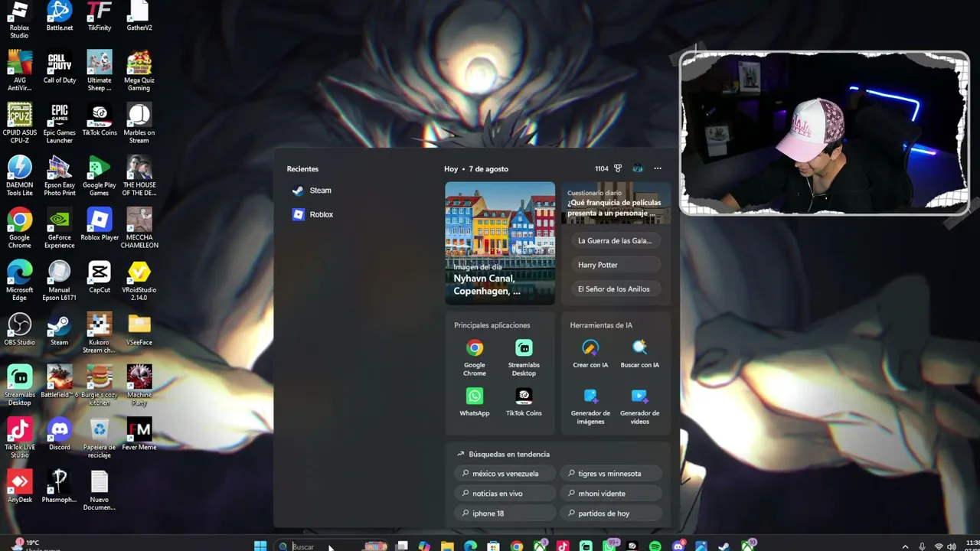Open Spotify from the taskbar
Image resolution: width=980 pixels, height=551 pixels.
coord(655,546)
